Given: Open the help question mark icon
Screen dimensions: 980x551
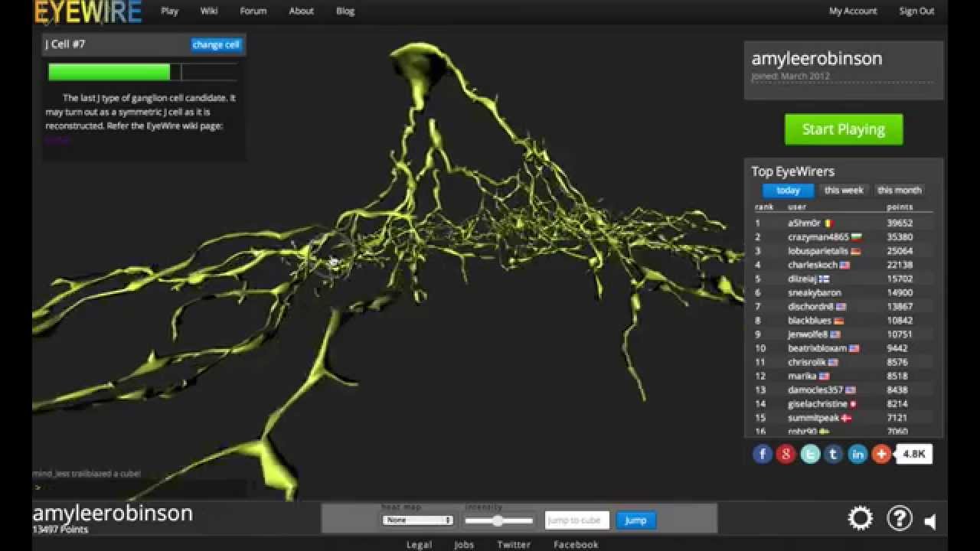Looking at the screenshot, I should (x=900, y=518).
